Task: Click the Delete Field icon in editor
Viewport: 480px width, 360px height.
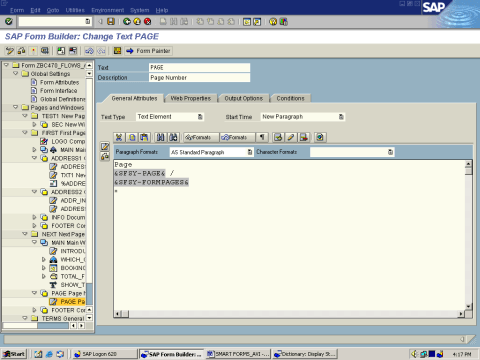Action: click(x=304, y=137)
